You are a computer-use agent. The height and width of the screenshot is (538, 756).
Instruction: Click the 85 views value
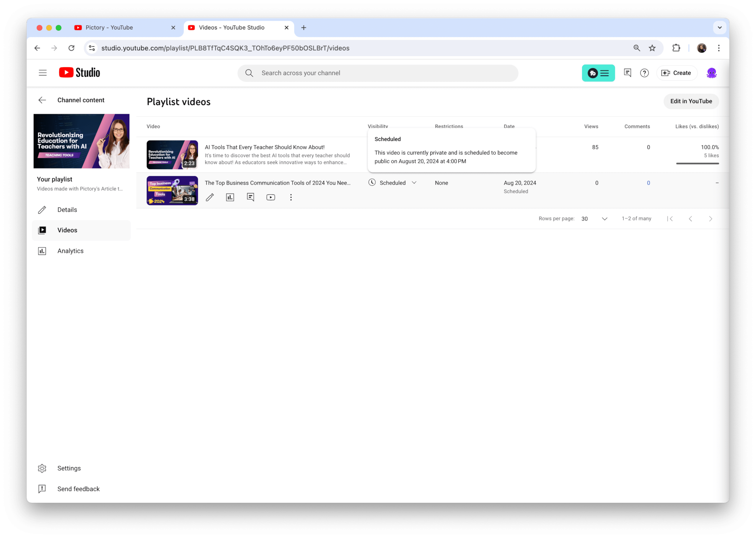point(595,147)
